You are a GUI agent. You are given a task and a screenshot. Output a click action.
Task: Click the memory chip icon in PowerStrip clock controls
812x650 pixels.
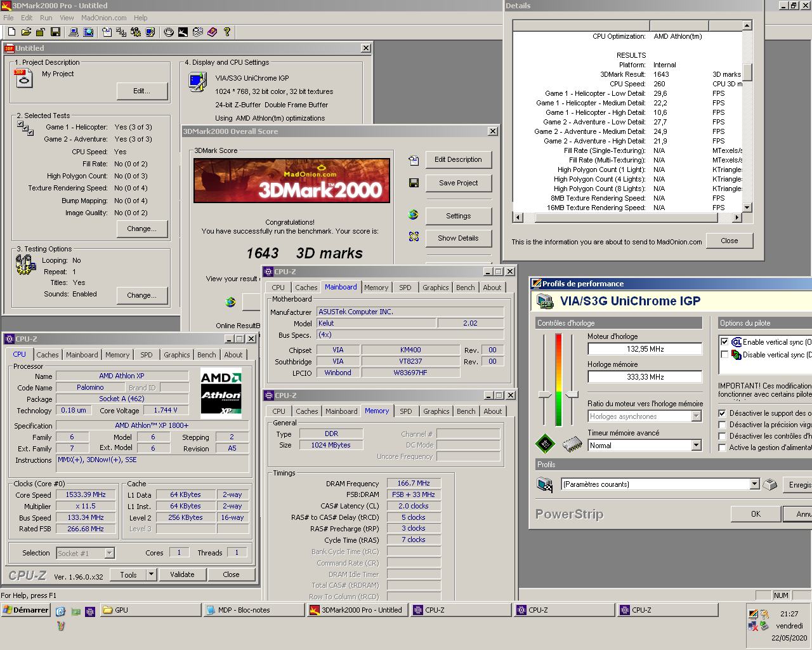(x=572, y=444)
